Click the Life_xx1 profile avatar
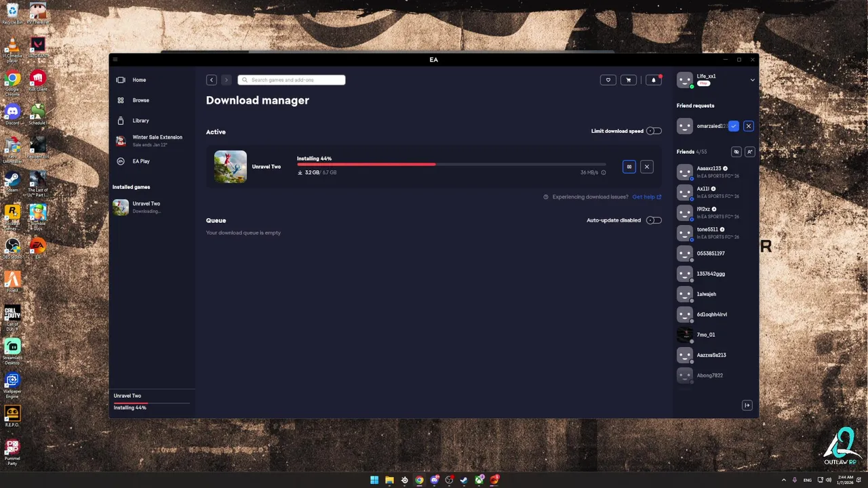Image resolution: width=868 pixels, height=488 pixels. coord(685,80)
